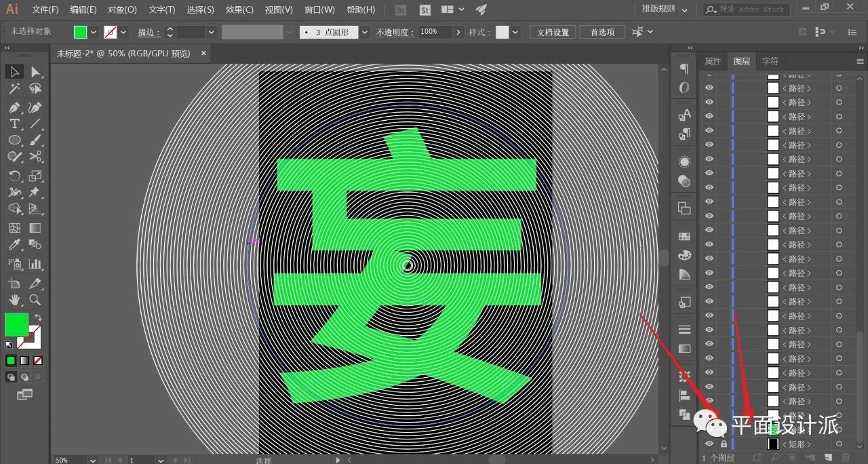Image resolution: width=868 pixels, height=464 pixels.
Task: Select the Zoom magnifier tool
Action: click(x=35, y=299)
